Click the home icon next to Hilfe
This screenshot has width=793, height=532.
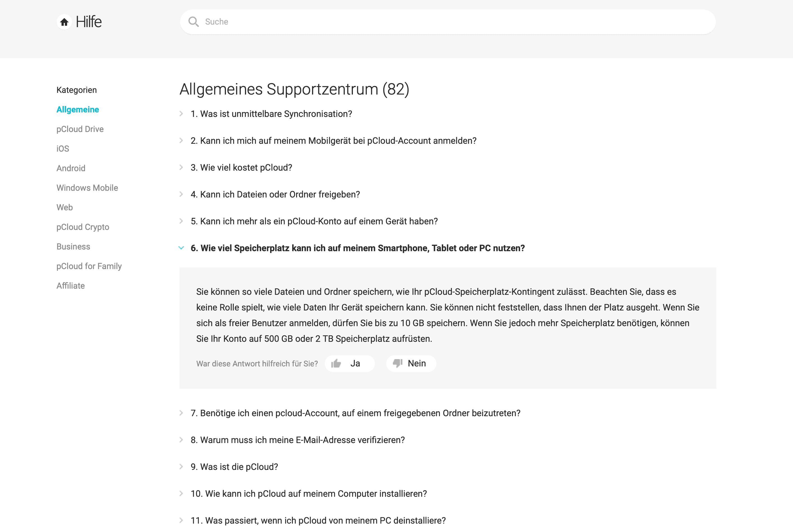[64, 22]
